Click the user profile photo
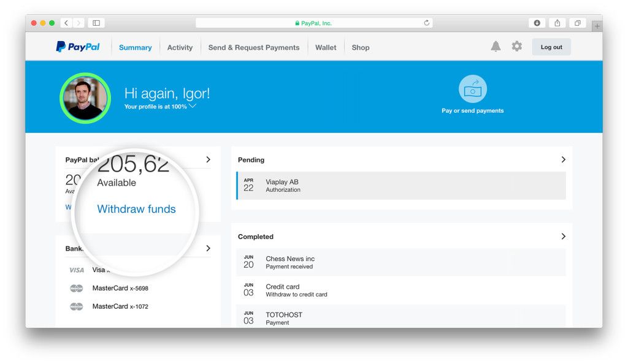The width and height of the screenshot is (628, 364). point(85,98)
